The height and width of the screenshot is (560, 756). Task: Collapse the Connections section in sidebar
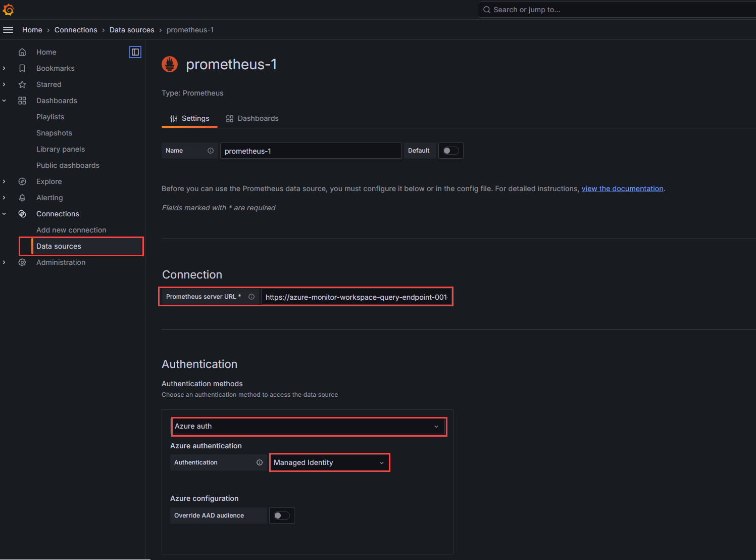4,213
